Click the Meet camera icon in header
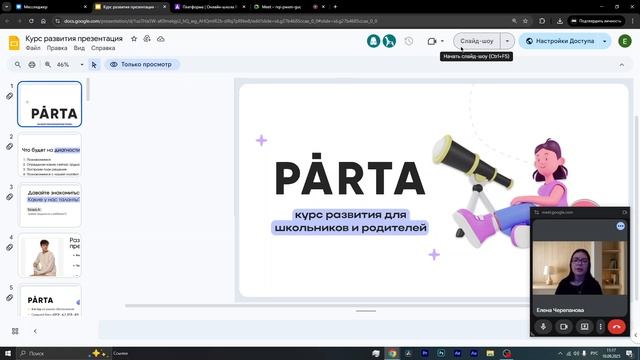Screen dimensions: 640x360 click(x=432, y=41)
